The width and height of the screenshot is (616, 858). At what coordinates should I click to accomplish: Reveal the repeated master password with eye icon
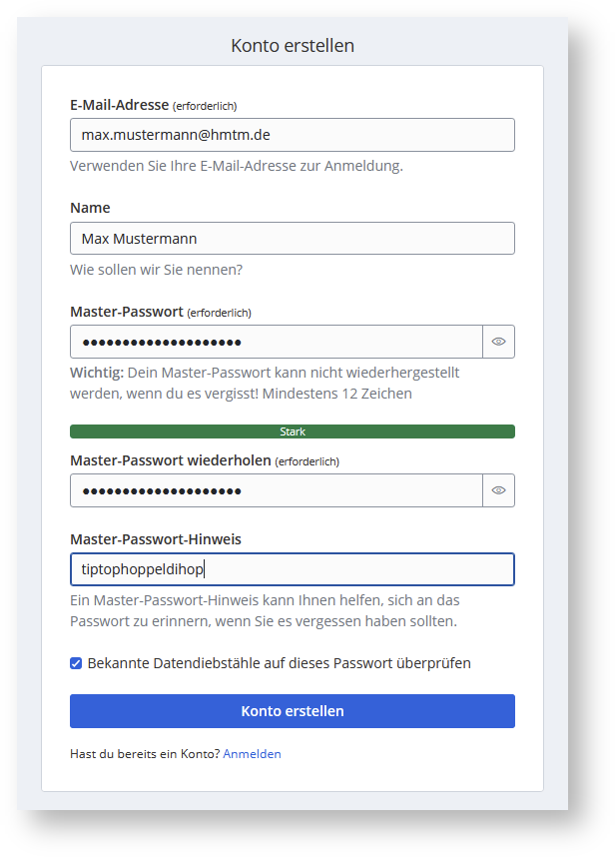point(498,490)
